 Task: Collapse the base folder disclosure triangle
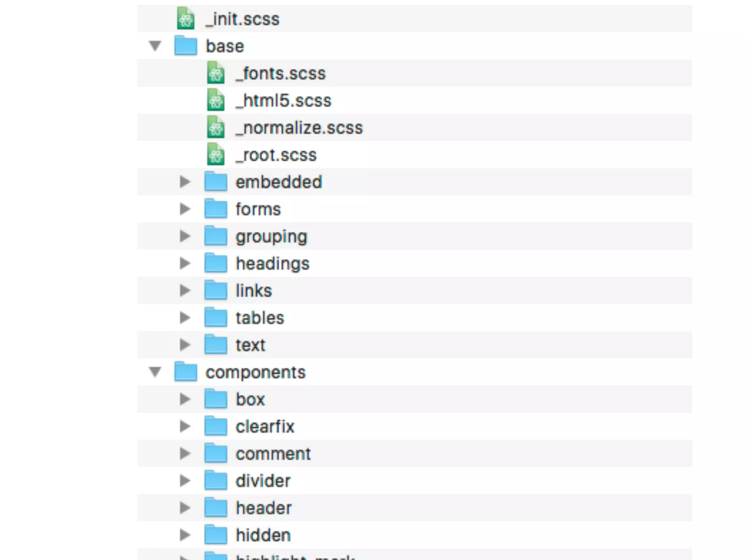[155, 46]
